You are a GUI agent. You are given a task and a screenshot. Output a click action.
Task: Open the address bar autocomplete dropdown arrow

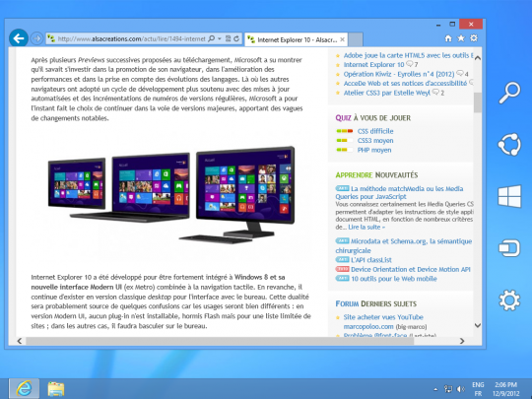[220, 38]
